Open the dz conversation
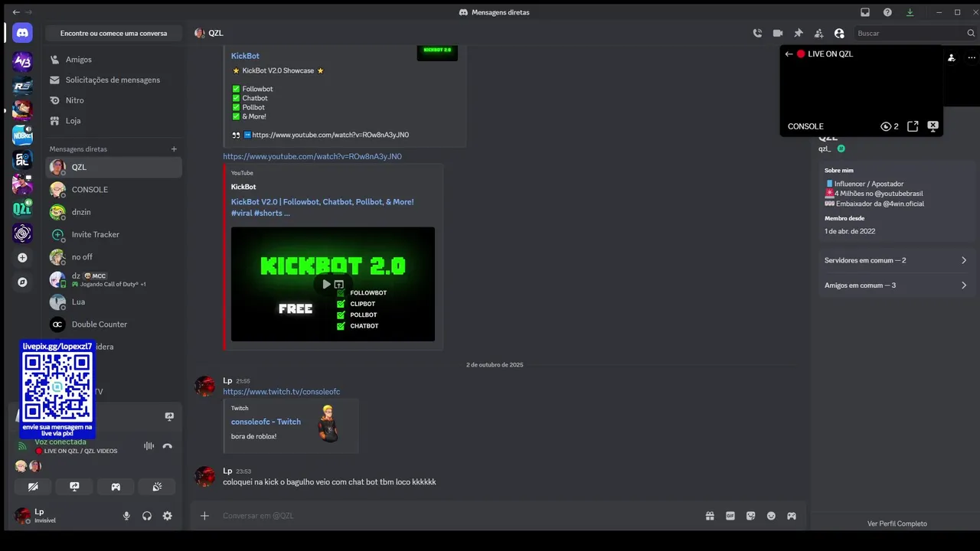The height and width of the screenshot is (551, 980). click(x=113, y=279)
